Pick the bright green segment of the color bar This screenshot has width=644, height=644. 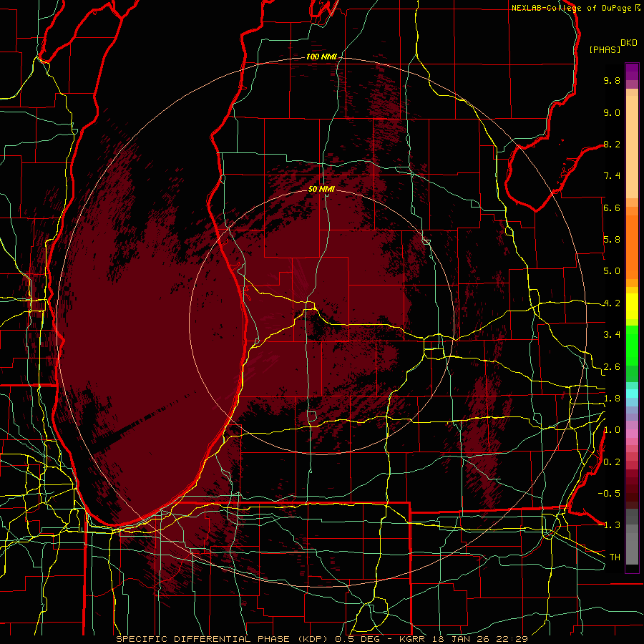coord(632,346)
